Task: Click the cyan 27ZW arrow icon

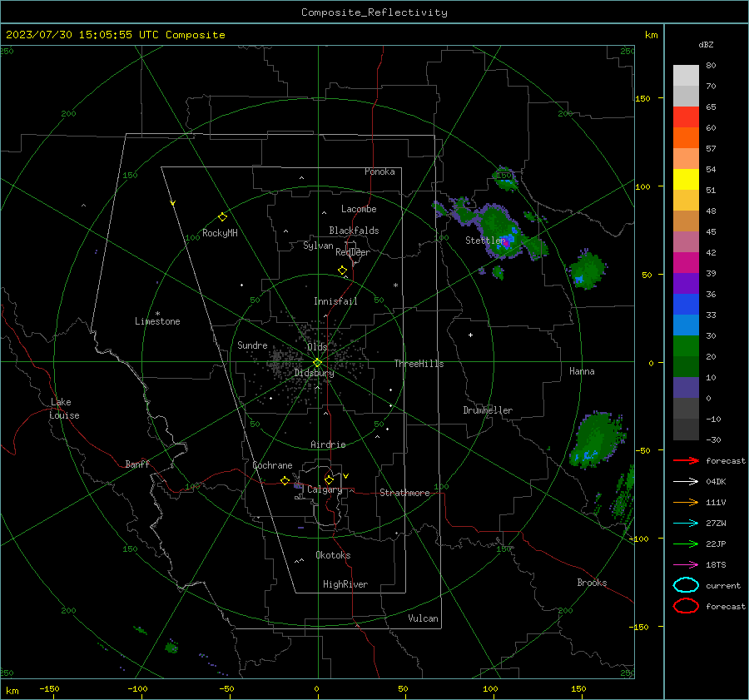Action: (686, 524)
